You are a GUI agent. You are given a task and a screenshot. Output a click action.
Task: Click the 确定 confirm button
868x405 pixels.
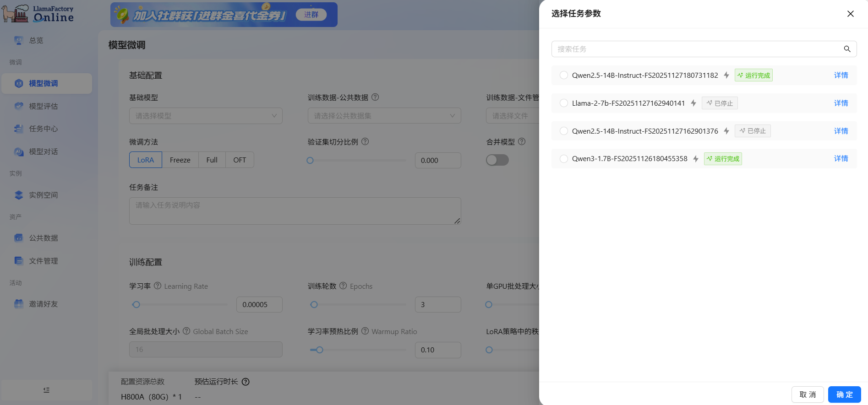(845, 394)
